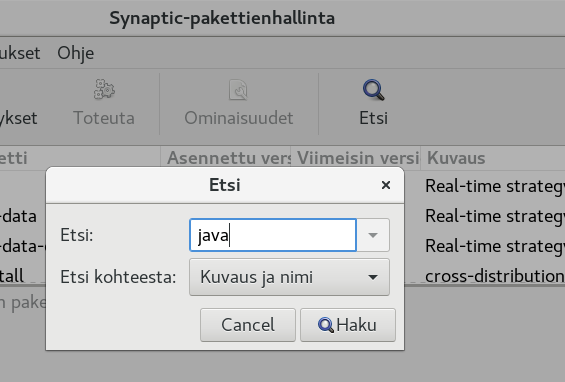
Task: Click the magnifier icon on the Haku button
Action: pyautogui.click(x=326, y=325)
